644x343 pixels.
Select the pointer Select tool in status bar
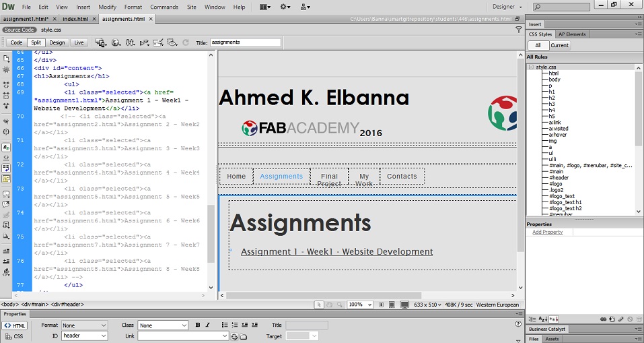pyautogui.click(x=319, y=305)
